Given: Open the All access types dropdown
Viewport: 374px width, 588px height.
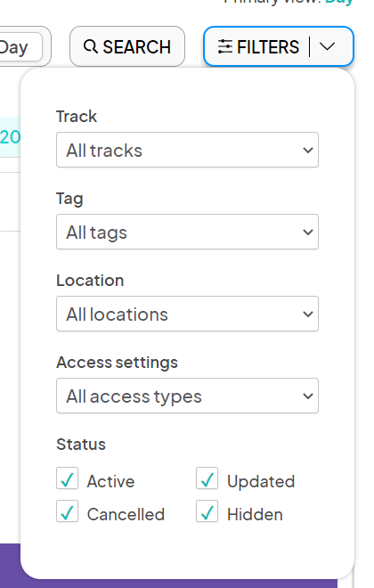Looking at the screenshot, I should click(x=187, y=396).
